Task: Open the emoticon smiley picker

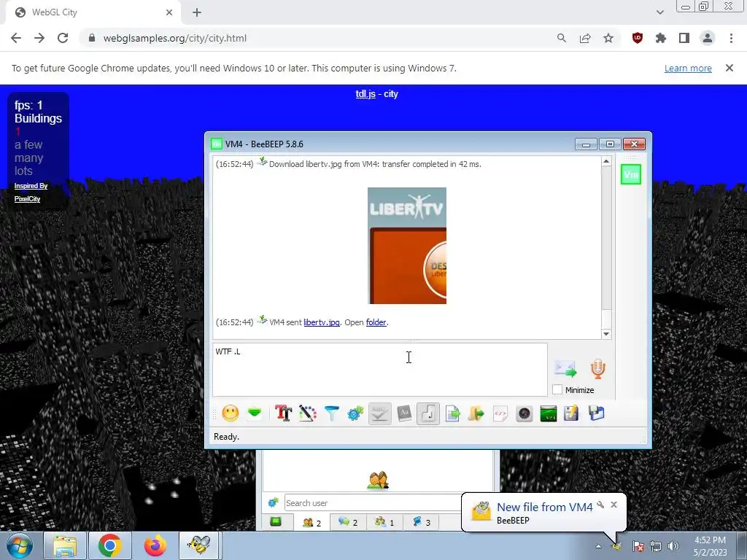Action: coord(230,413)
